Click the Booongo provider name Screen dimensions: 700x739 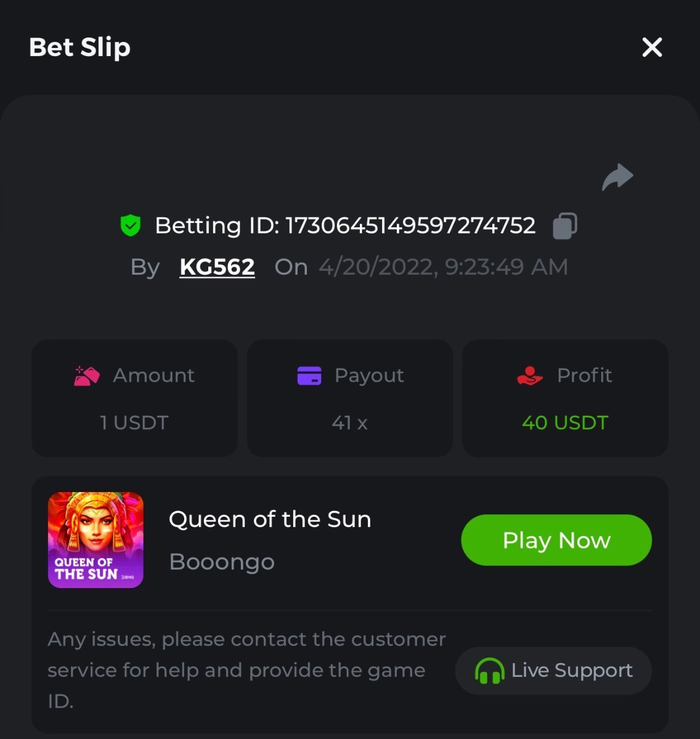pyautogui.click(x=222, y=562)
